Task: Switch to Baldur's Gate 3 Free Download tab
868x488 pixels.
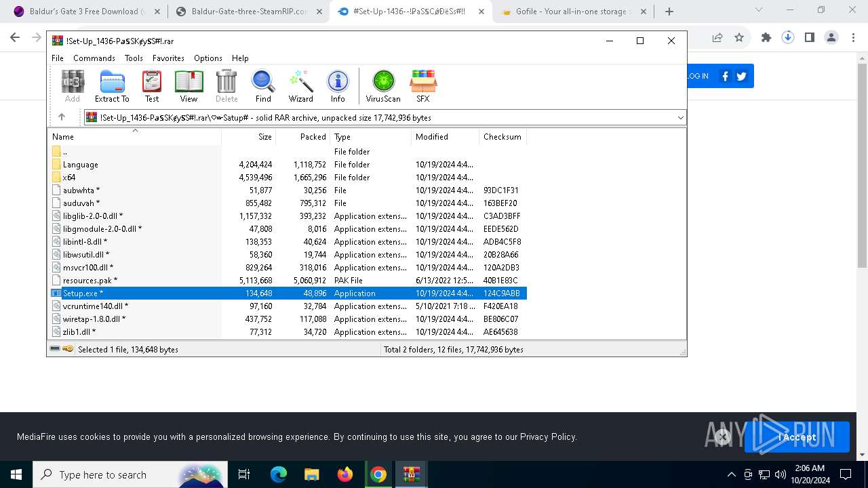Action: pos(86,12)
